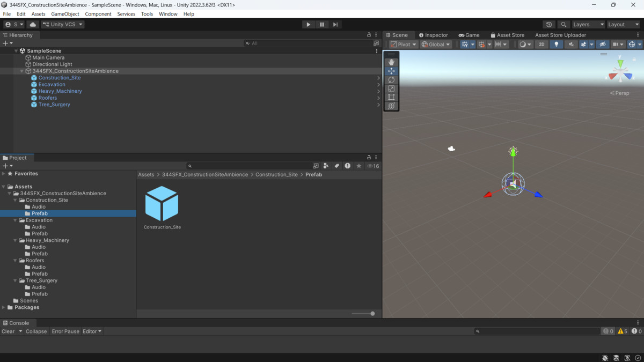Screen dimensions: 644x362
Task: Open Hierarchy search in Search window icon
Action: (376, 43)
